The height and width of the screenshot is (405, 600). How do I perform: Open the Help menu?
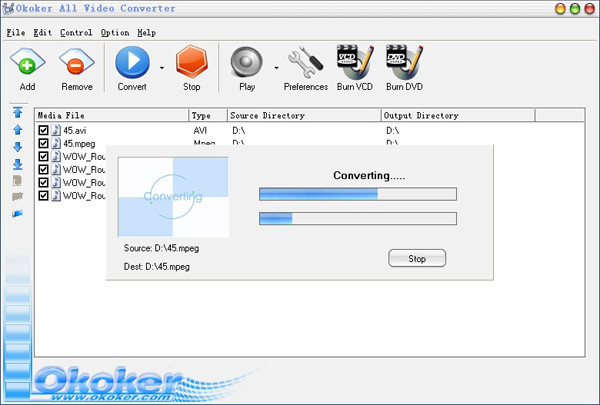tap(147, 33)
